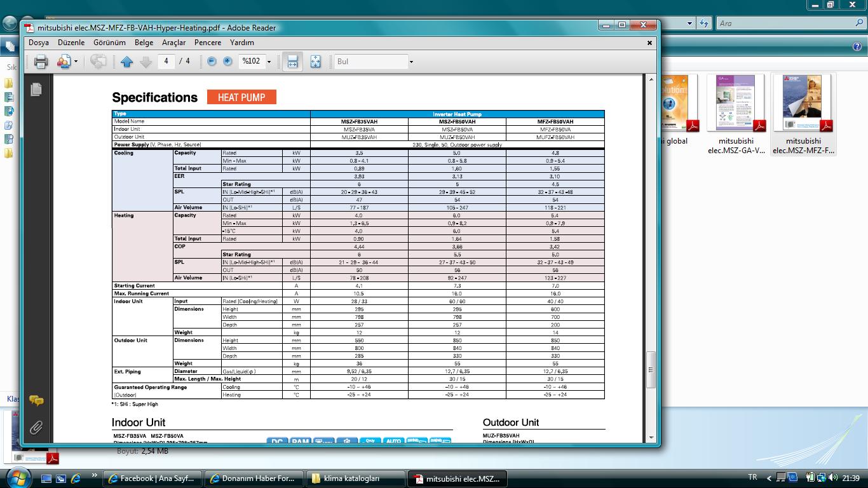
Task: Open the Yardım menu
Action: [242, 43]
